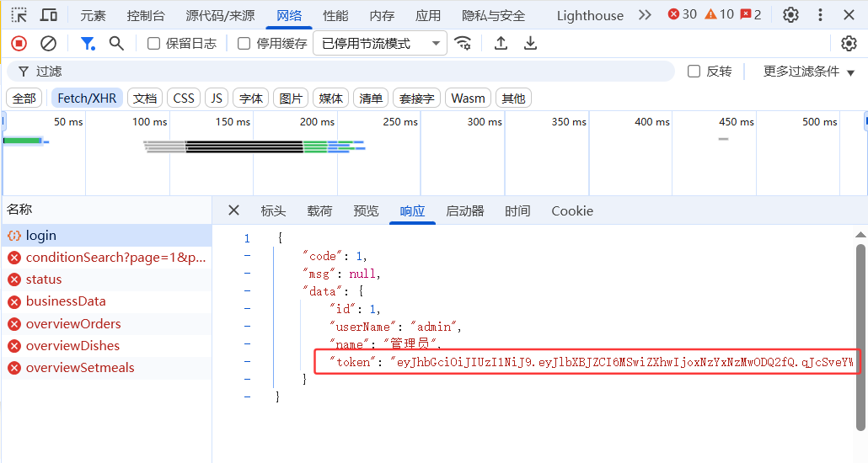Open the 时间 details tab

pos(517,210)
